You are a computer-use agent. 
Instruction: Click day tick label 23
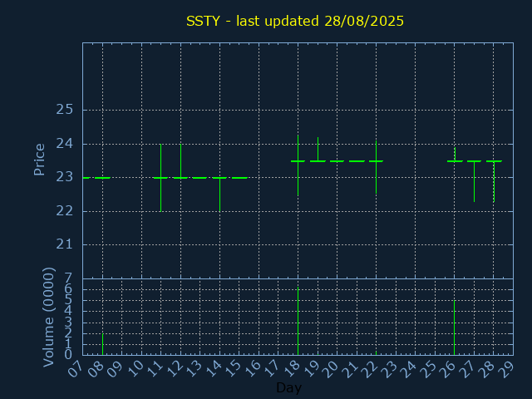(390, 368)
